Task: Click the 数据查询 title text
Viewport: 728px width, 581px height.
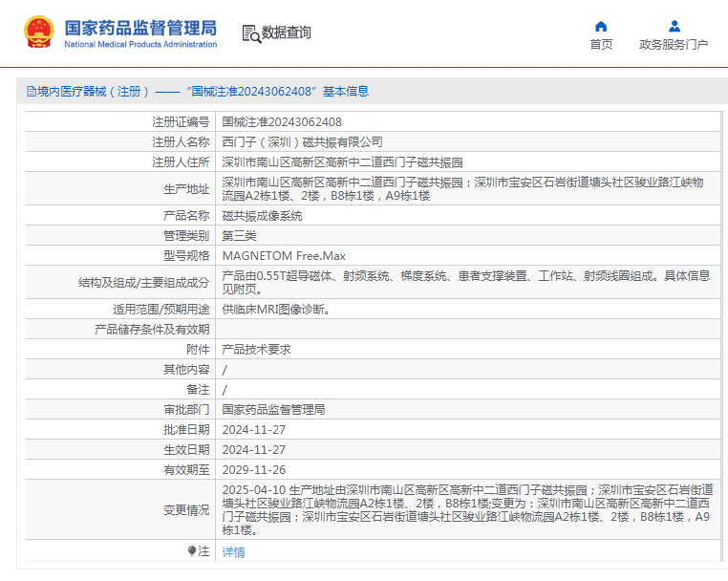Action: [x=287, y=32]
